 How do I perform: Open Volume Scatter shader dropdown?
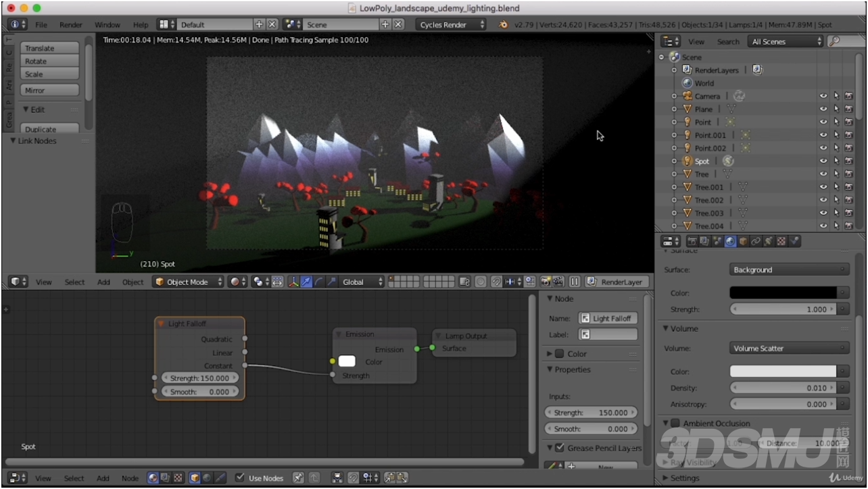790,349
